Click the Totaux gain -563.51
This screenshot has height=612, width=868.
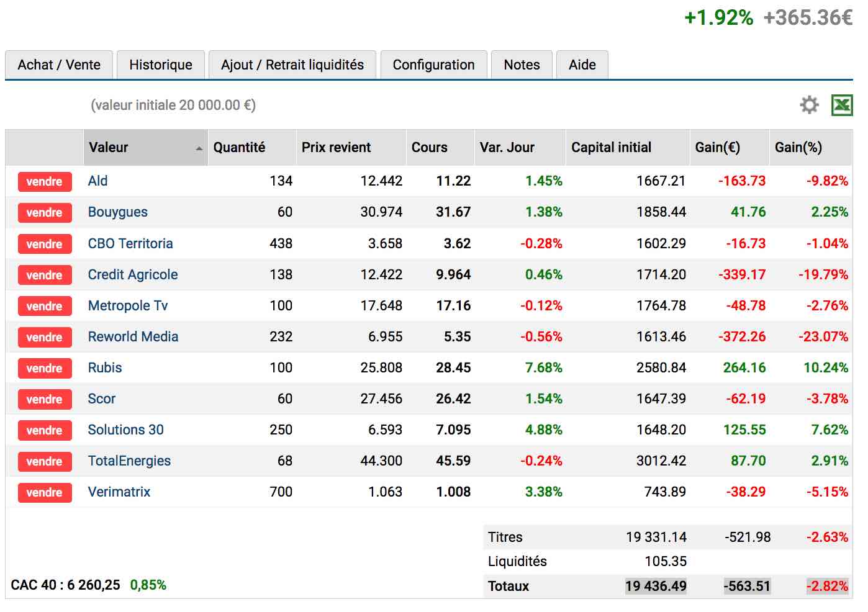tap(747, 586)
